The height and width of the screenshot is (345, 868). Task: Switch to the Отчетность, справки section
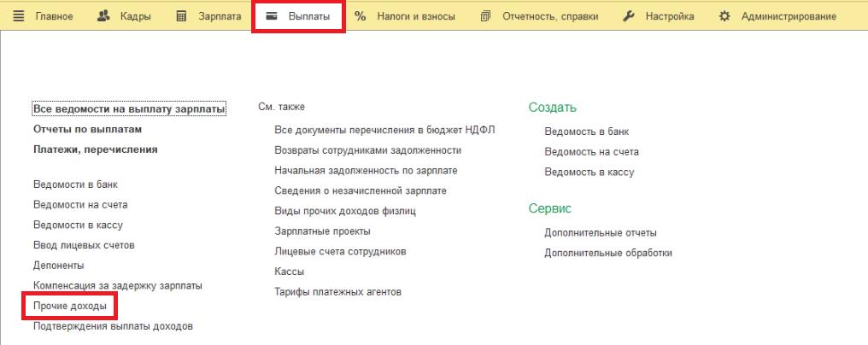point(550,17)
